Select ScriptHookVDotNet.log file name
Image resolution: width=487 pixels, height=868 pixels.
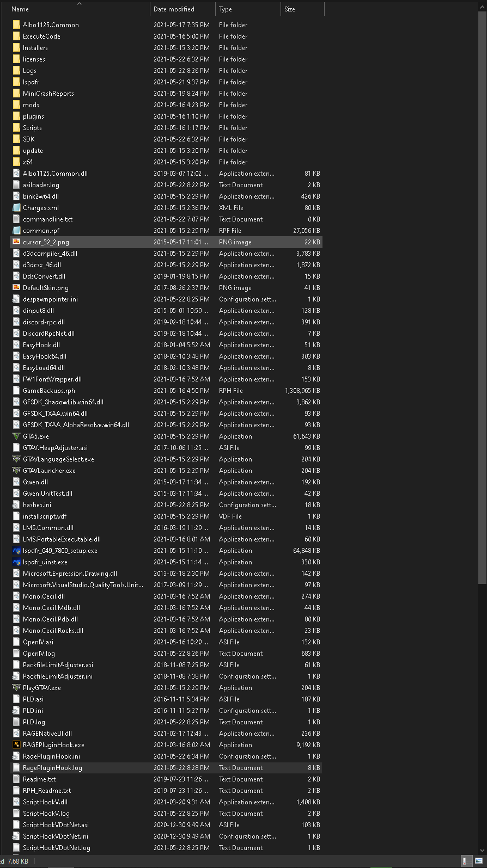point(57,848)
